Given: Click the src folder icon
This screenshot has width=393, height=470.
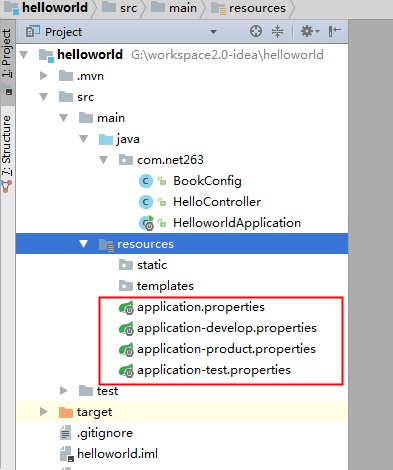Looking at the screenshot, I should (x=66, y=97).
